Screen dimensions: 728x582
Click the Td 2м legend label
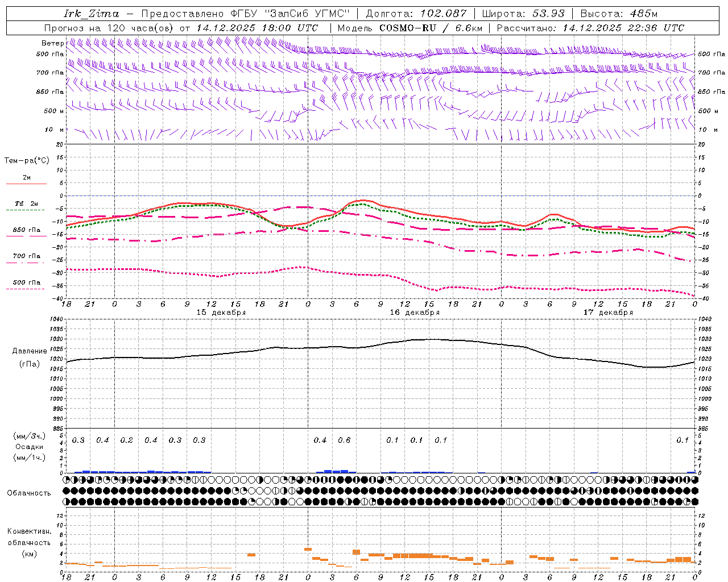pyautogui.click(x=27, y=203)
